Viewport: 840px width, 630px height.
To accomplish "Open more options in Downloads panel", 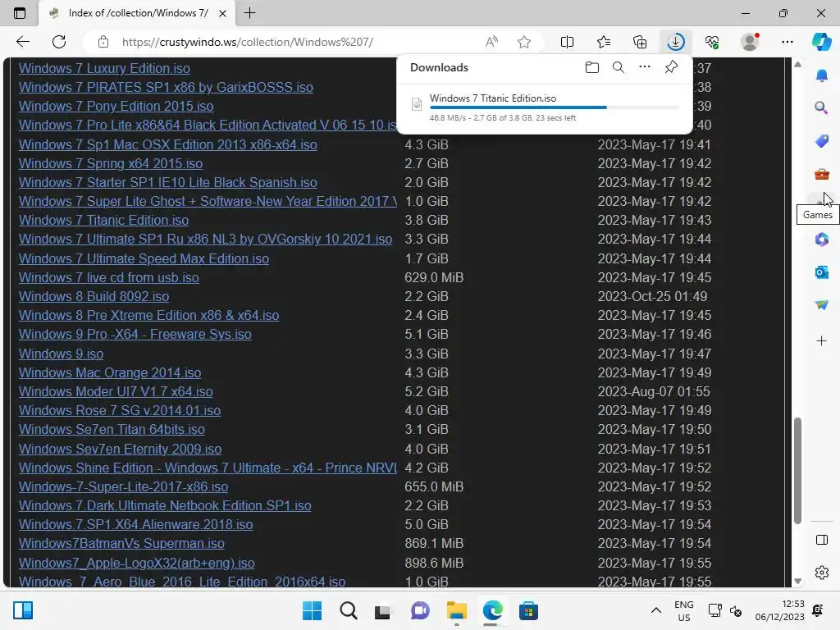I will tap(645, 67).
